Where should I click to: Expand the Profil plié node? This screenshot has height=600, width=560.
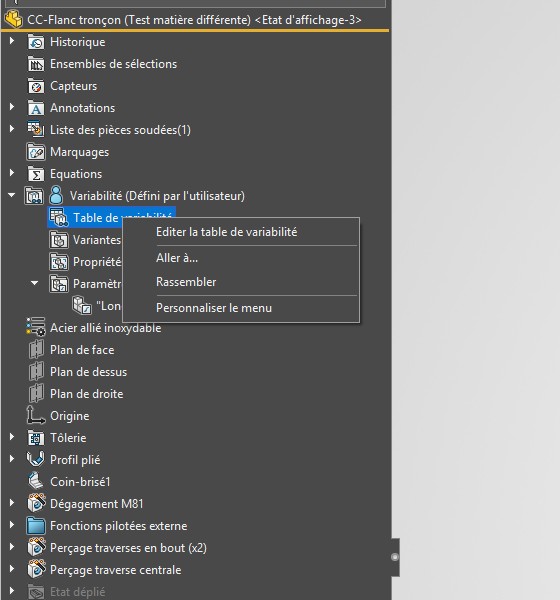12,458
